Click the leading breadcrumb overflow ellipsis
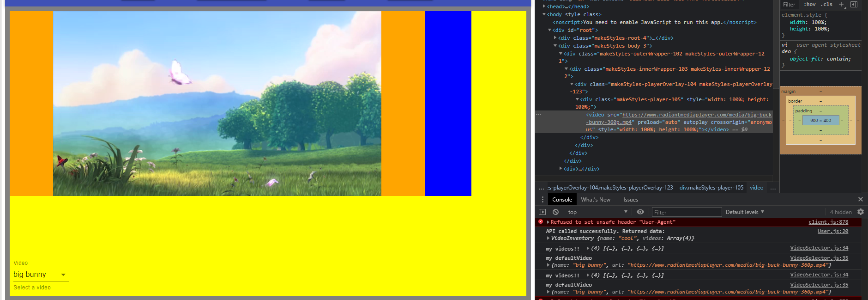This screenshot has width=868, height=300. coord(541,188)
